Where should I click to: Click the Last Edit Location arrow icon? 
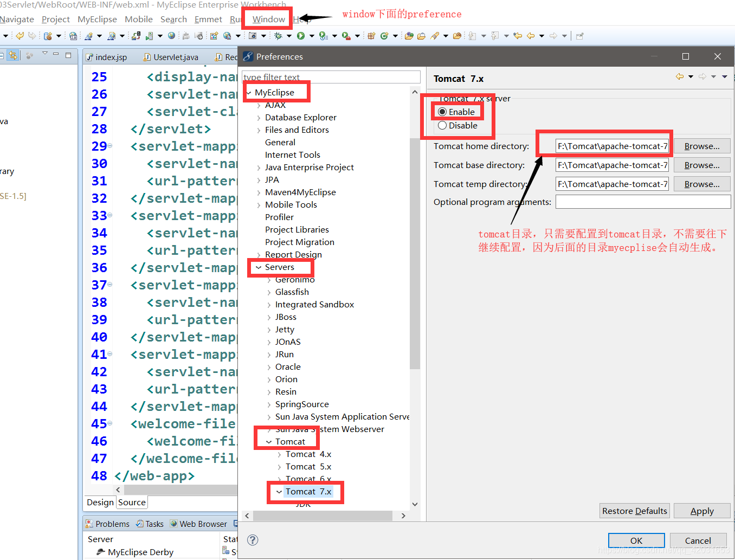(x=518, y=36)
